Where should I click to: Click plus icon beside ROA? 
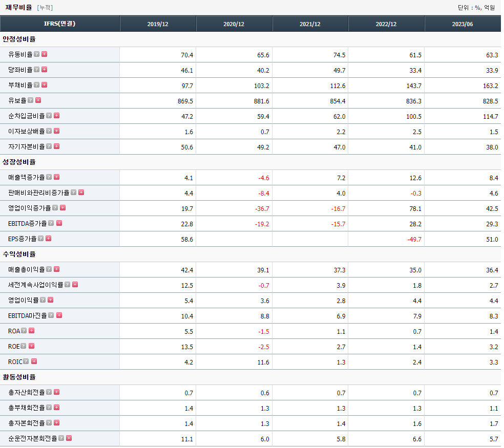tap(32, 330)
